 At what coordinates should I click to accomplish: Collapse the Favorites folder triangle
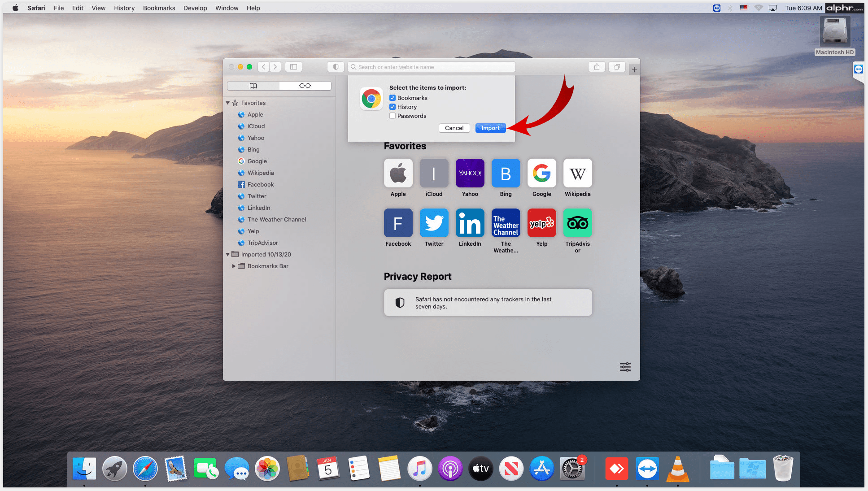[228, 103]
